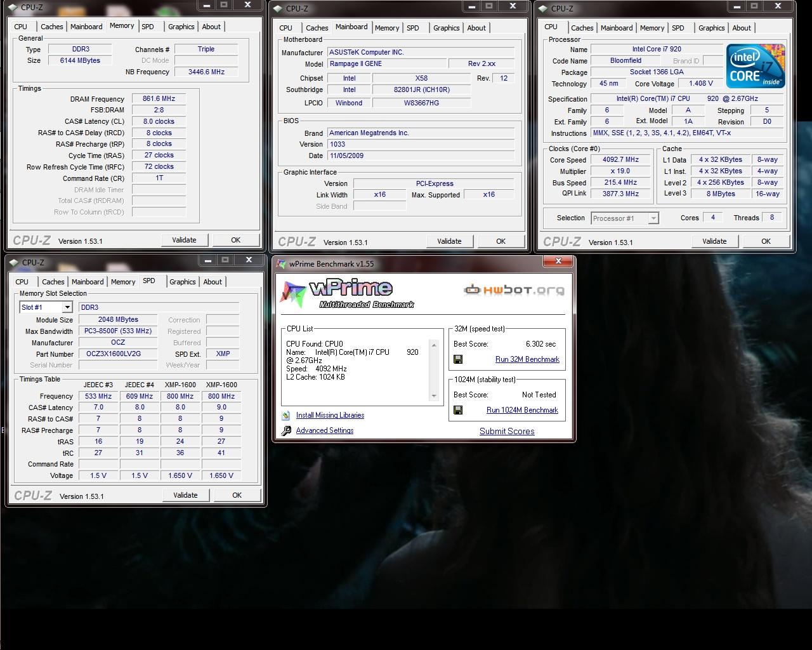The image size is (812, 650).
Task: Click the Intel Core i7 inside badge
Action: (756, 66)
